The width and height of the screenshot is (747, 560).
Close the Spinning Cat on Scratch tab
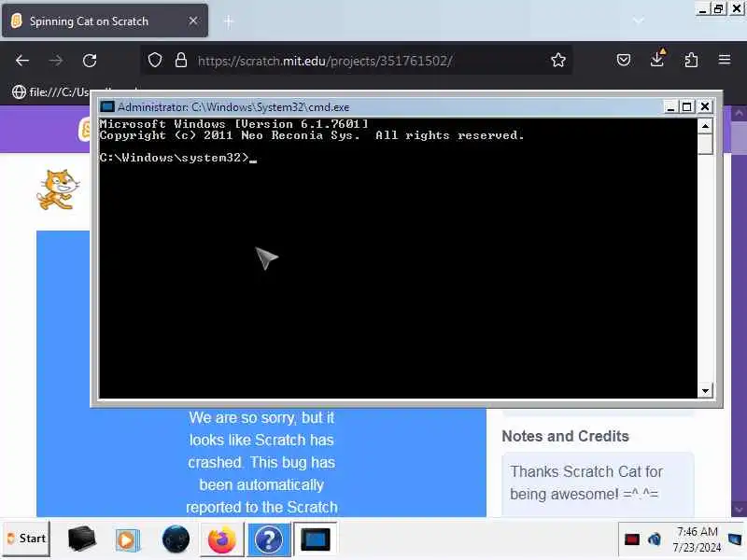pyautogui.click(x=193, y=21)
